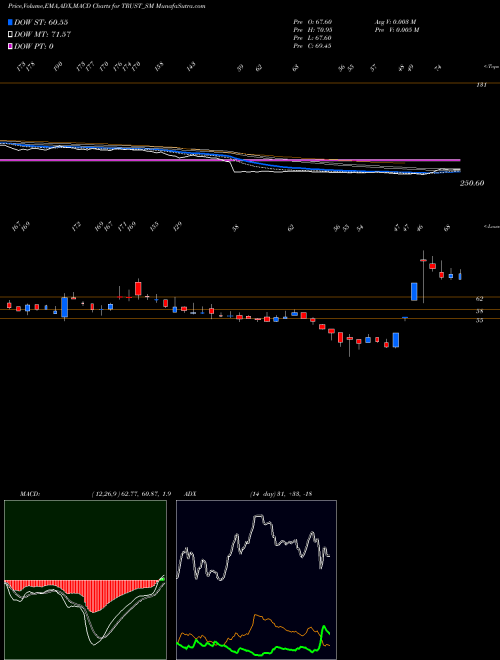Click the 'Pre V: 0.005 M' value
The width and height of the screenshot is (500, 660).
pyautogui.click(x=396, y=30)
